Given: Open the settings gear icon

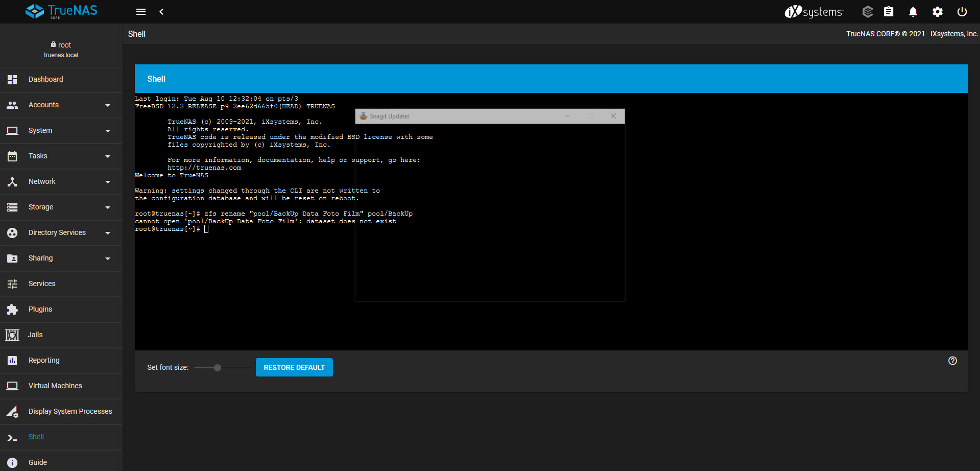Looking at the screenshot, I should click(x=938, y=12).
